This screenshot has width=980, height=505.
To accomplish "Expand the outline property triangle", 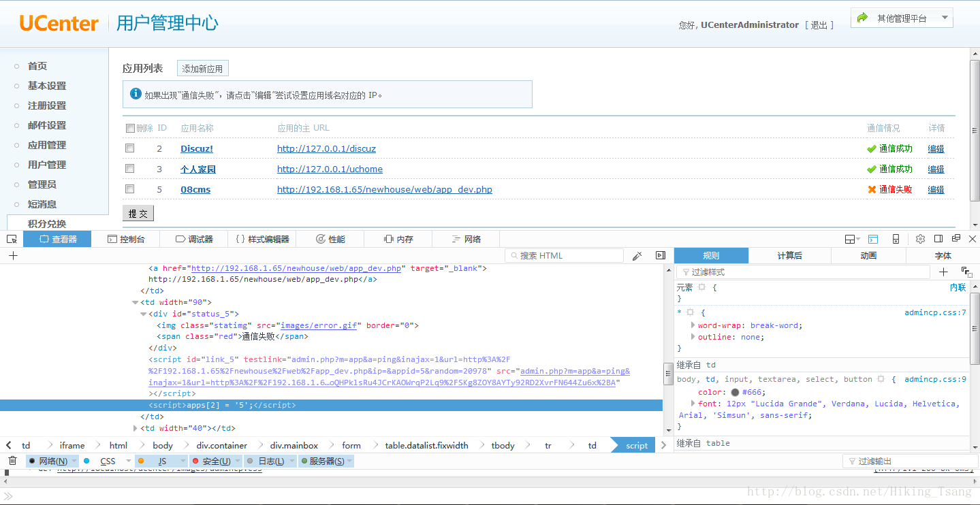I will point(693,337).
